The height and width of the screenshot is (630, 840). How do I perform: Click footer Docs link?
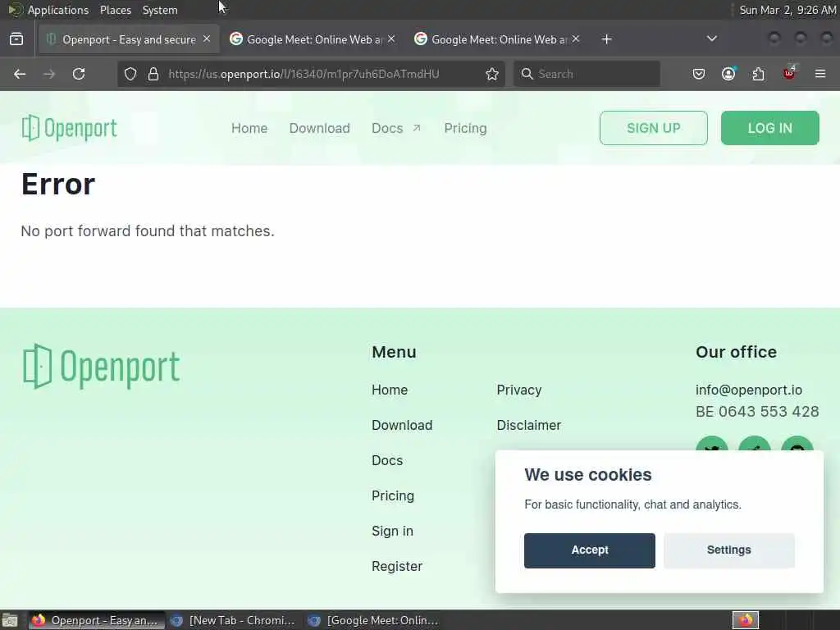point(387,460)
